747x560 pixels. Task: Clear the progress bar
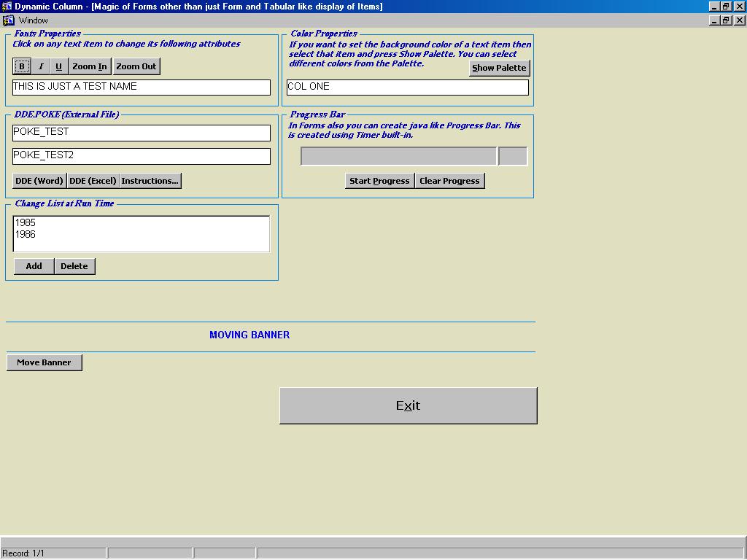pos(449,181)
